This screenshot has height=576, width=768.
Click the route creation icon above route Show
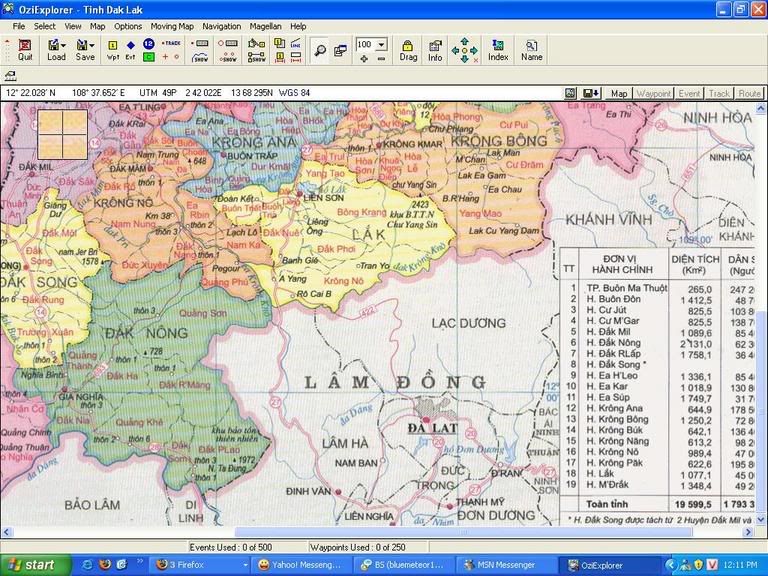[x=256, y=44]
